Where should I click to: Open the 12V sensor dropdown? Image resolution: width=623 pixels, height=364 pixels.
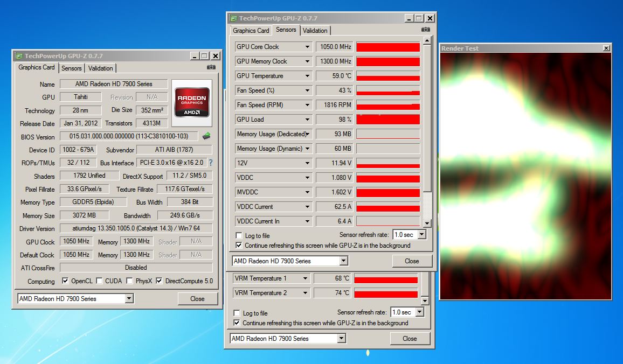click(307, 163)
